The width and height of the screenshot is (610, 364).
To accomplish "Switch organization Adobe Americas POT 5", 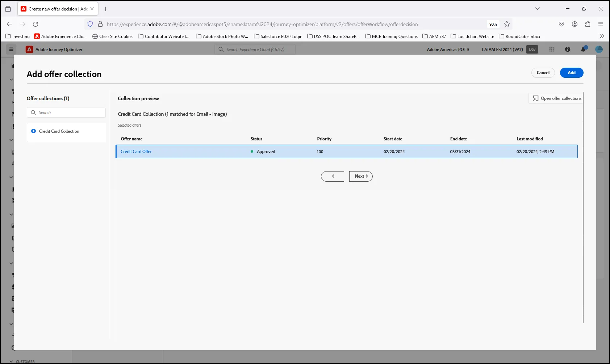I will [448, 50].
